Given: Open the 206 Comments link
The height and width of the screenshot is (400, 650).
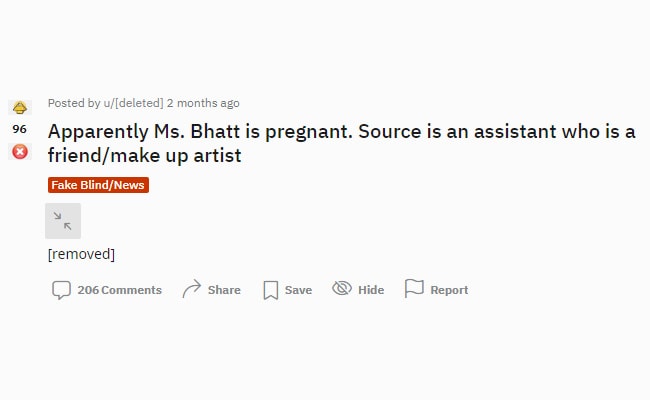Looking at the screenshot, I should tap(119, 290).
